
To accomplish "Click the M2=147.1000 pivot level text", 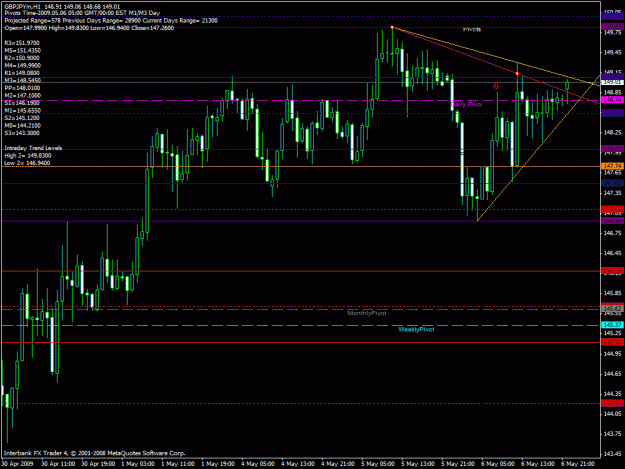I will click(x=23, y=96).
